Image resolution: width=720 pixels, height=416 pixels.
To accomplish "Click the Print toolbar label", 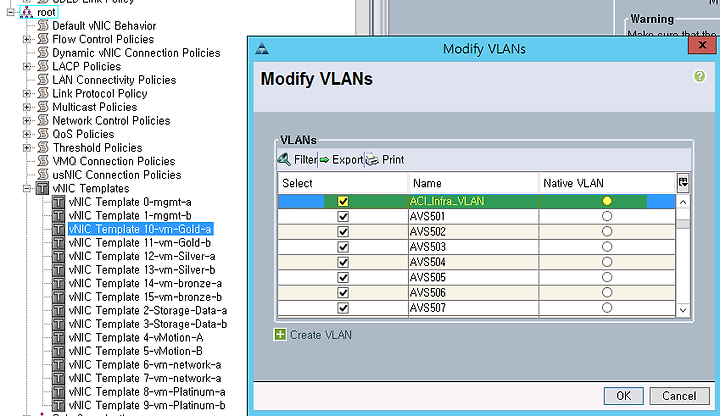I will tap(393, 160).
